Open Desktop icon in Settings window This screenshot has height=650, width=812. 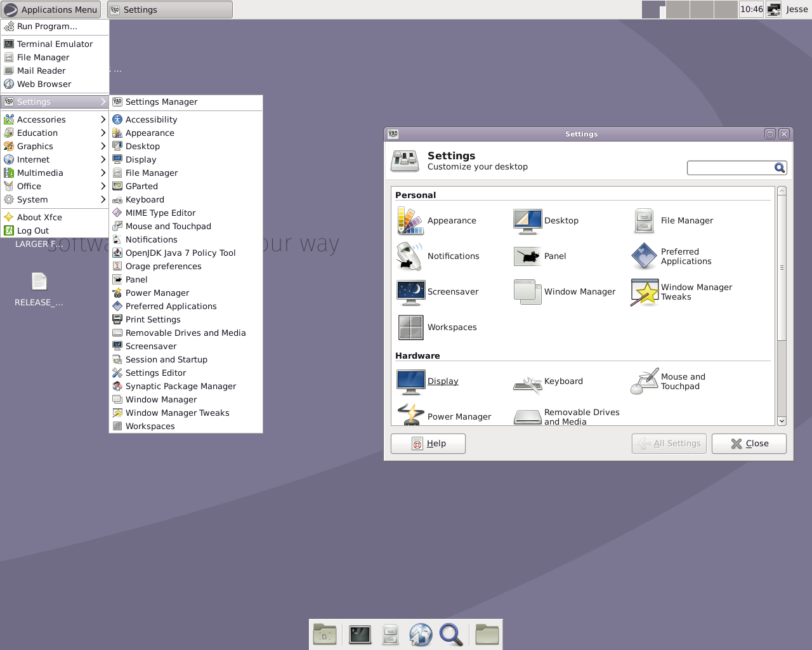coord(527,220)
